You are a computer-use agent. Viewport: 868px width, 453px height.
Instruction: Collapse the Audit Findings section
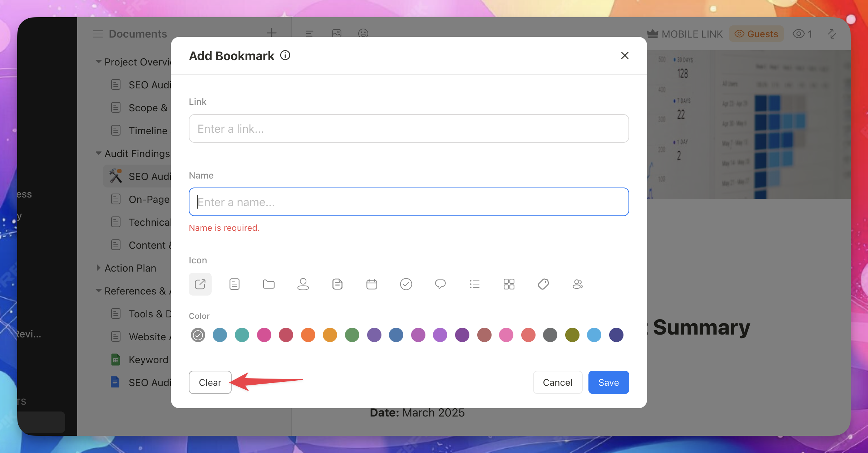pos(98,153)
